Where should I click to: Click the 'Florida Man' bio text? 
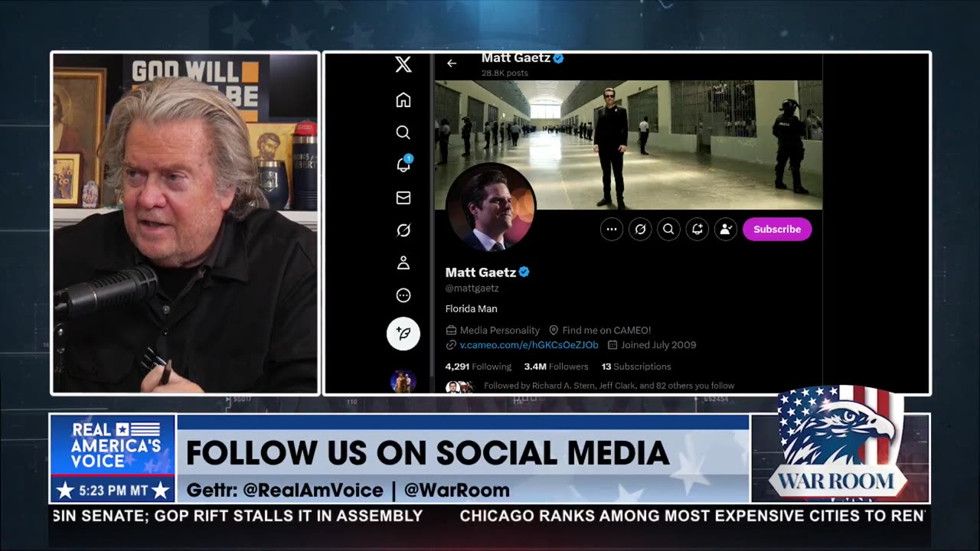click(x=472, y=308)
